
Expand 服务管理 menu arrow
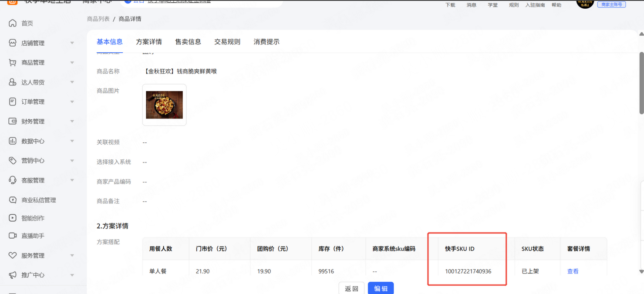tap(72, 255)
